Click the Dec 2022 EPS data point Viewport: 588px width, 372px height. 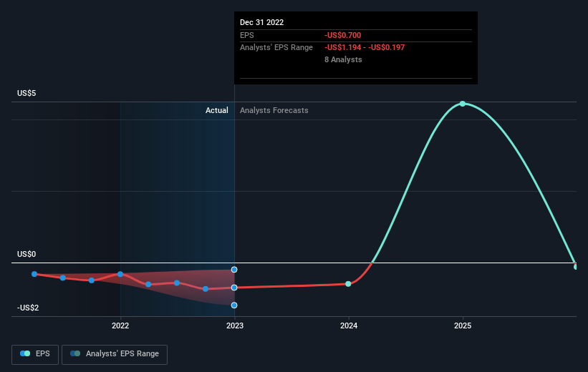coord(234,288)
